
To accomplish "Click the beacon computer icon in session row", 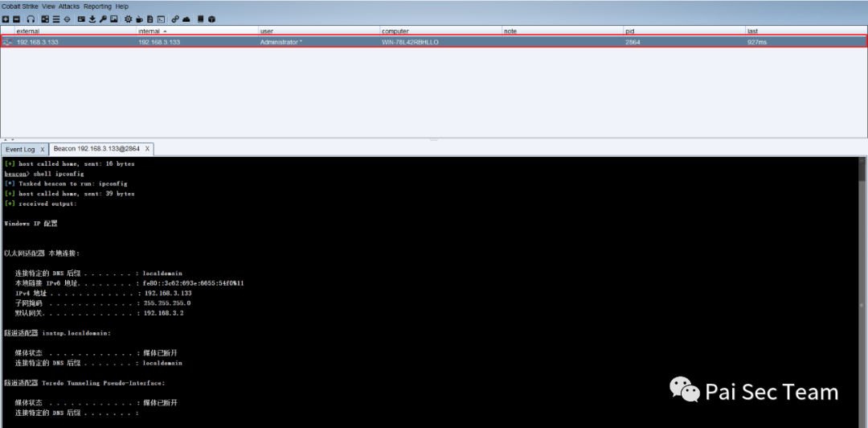I will [7, 42].
